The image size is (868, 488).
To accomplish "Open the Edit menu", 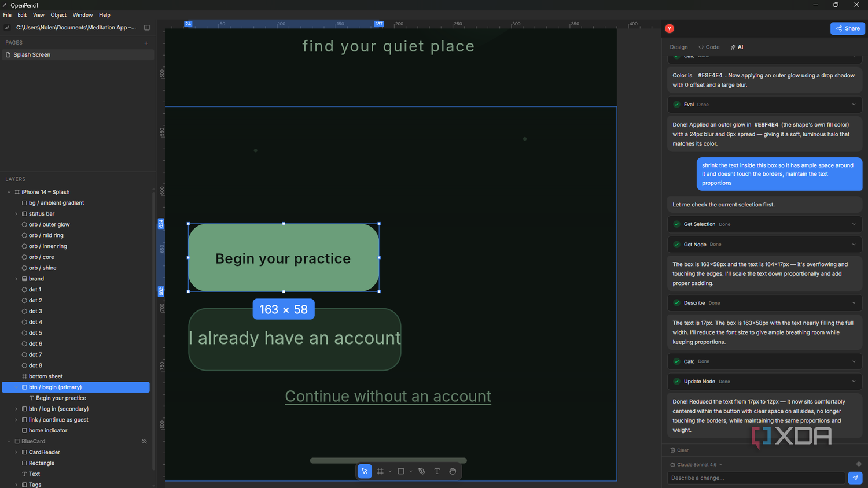I will coord(22,15).
